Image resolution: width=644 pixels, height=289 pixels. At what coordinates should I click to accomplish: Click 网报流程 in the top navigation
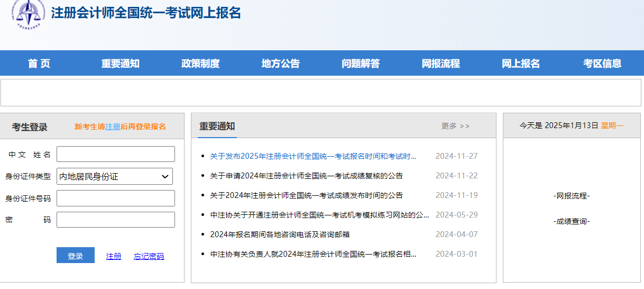point(440,64)
